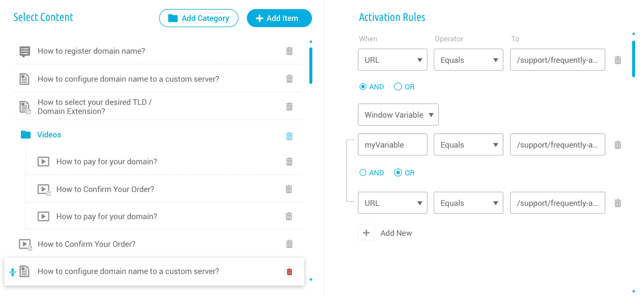Click the drag-reorder handle on highlighted row
This screenshot has width=644, height=298.
click(13, 272)
